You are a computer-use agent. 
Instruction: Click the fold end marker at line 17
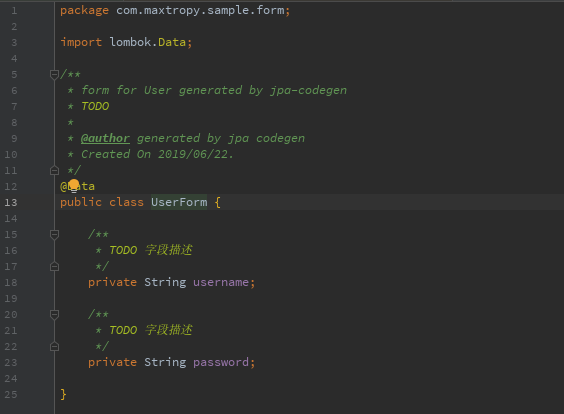[54, 267]
